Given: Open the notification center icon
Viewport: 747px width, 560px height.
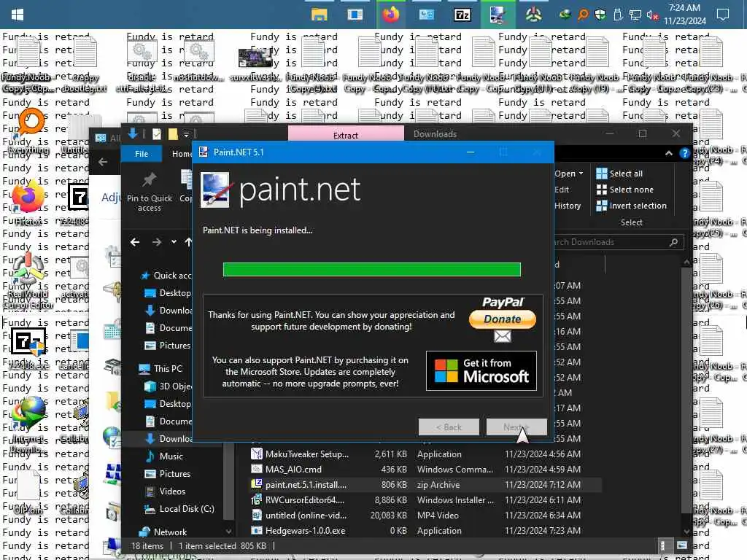Looking at the screenshot, I should coord(723,15).
